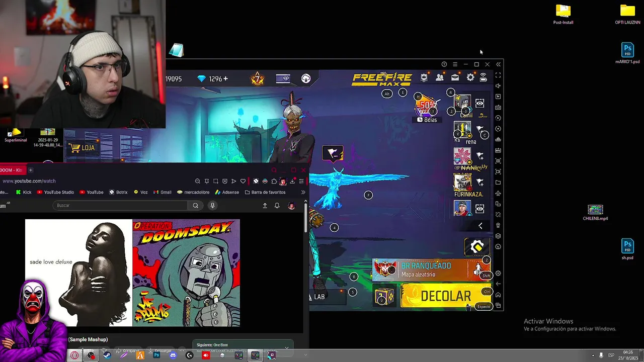Collapse the BlueStacks sidebar with double arrow

pyautogui.click(x=498, y=64)
